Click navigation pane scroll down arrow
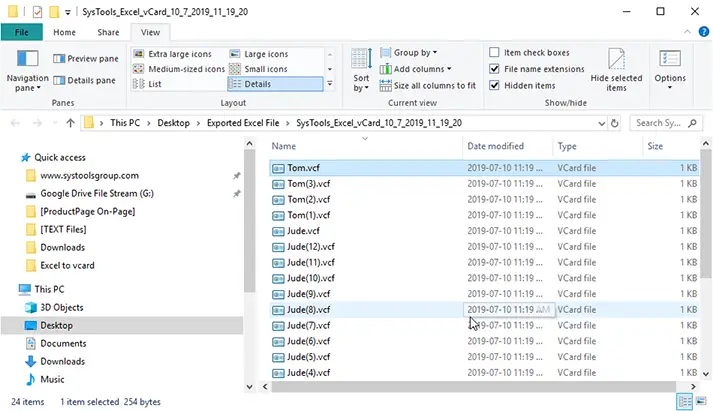 point(250,387)
